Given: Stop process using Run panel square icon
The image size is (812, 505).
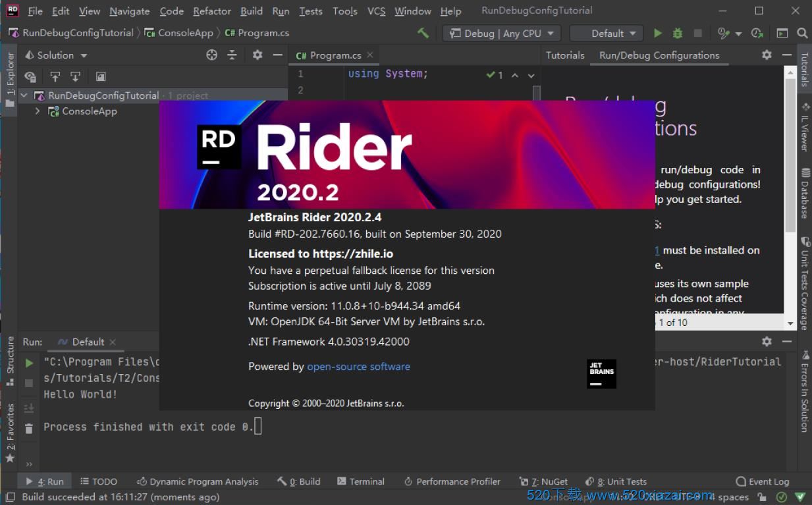Looking at the screenshot, I should point(29,383).
